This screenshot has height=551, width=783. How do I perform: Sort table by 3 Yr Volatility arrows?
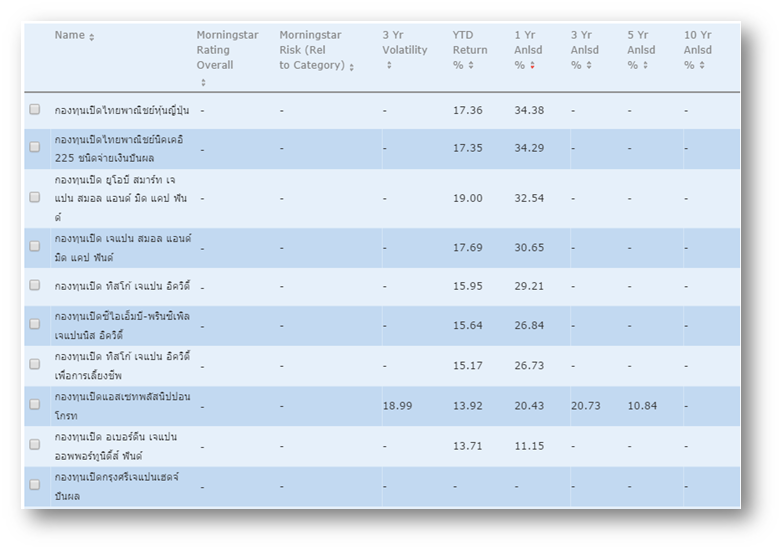pyautogui.click(x=388, y=66)
